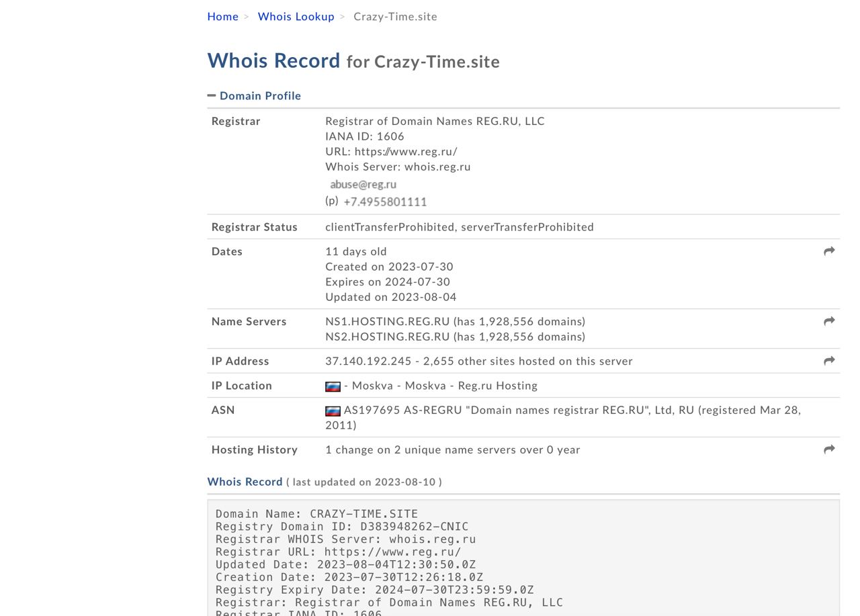Click the Domain Name line in raw whois record
860x616 pixels.
(316, 514)
